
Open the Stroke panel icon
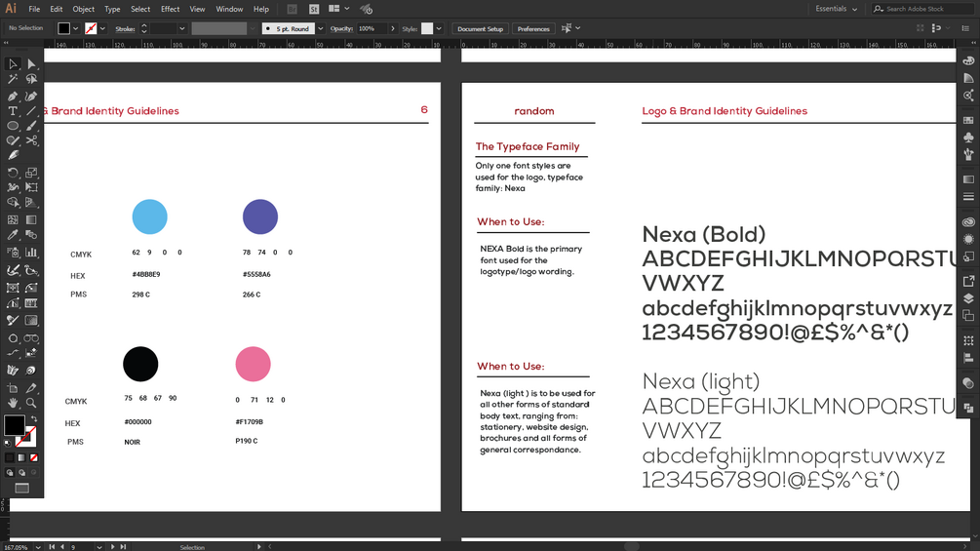click(x=968, y=197)
